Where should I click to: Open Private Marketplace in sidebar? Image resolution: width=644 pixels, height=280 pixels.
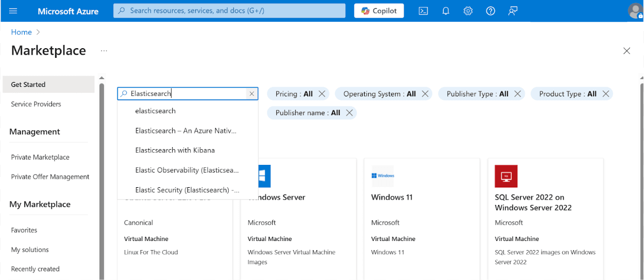tap(40, 157)
